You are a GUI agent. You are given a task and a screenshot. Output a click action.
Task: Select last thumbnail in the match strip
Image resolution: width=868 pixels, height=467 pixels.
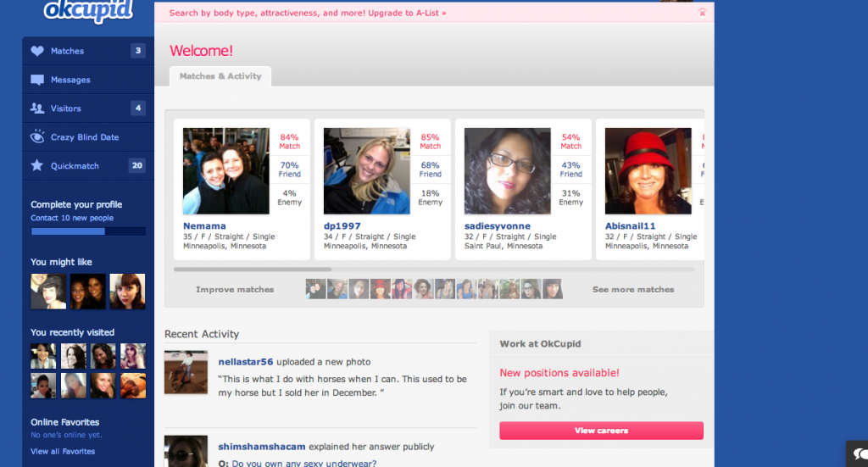(x=553, y=289)
